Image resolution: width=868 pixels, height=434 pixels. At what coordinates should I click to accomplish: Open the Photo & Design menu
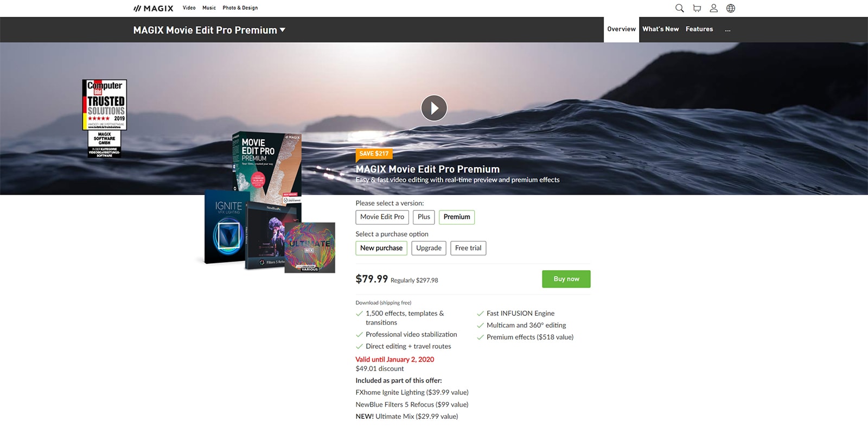coord(240,8)
